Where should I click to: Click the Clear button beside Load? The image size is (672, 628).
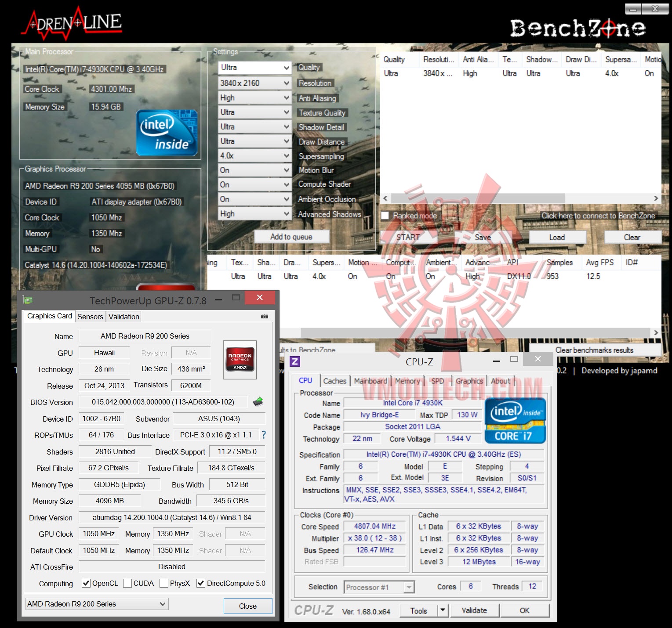click(632, 237)
